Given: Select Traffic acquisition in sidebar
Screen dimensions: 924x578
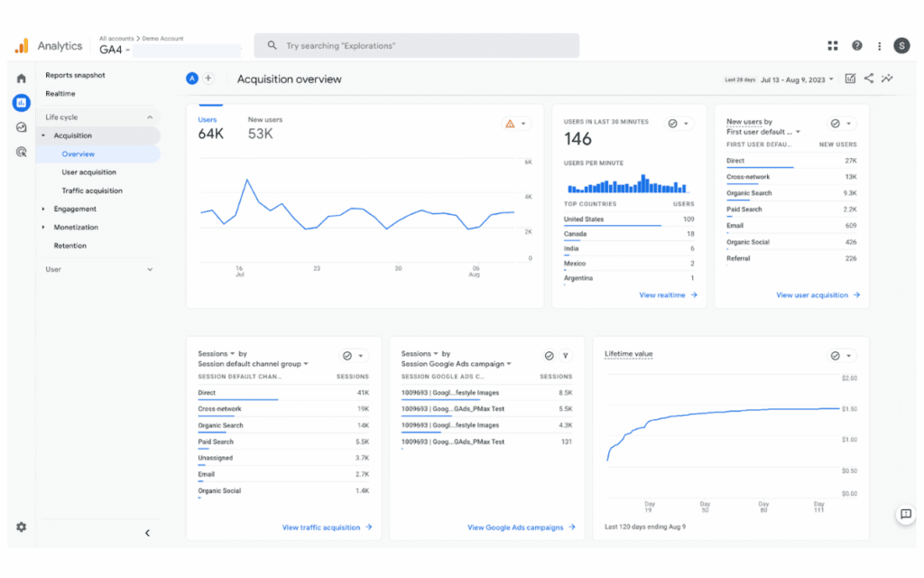Looking at the screenshot, I should 92,191.
